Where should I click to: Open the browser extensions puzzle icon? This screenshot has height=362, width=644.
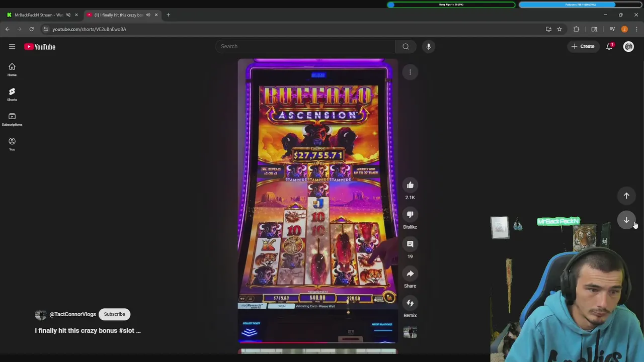pos(577,29)
